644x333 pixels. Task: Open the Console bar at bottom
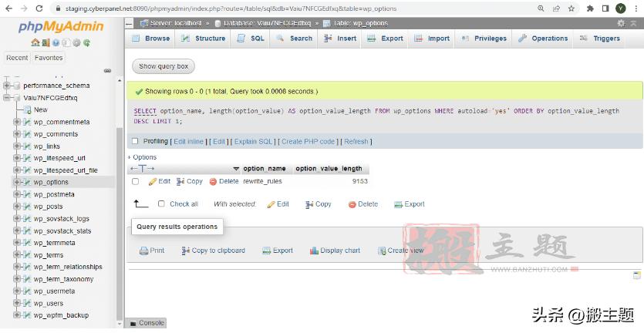coord(147,323)
